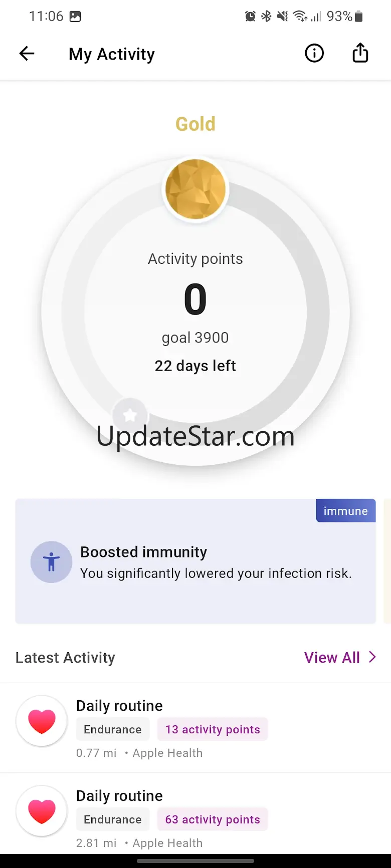Screen dimensions: 391x868
Task: Tap the gold medal badge icon
Action: pos(195,189)
